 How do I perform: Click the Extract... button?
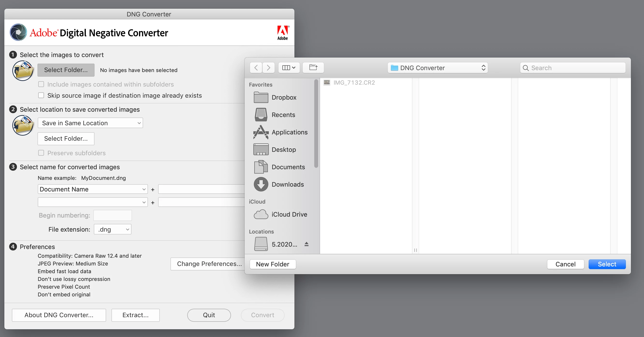coord(135,315)
